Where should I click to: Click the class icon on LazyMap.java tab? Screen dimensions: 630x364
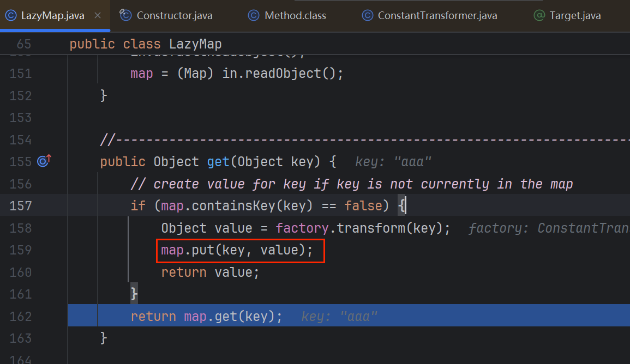pos(10,15)
